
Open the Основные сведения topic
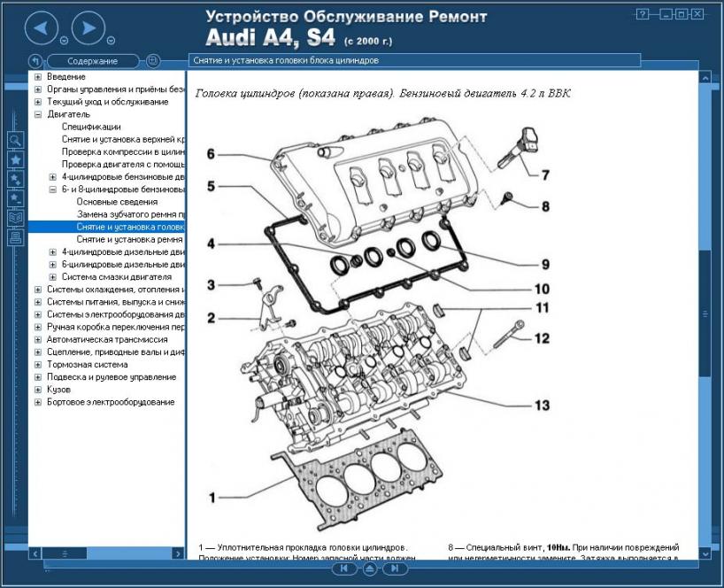(117, 202)
